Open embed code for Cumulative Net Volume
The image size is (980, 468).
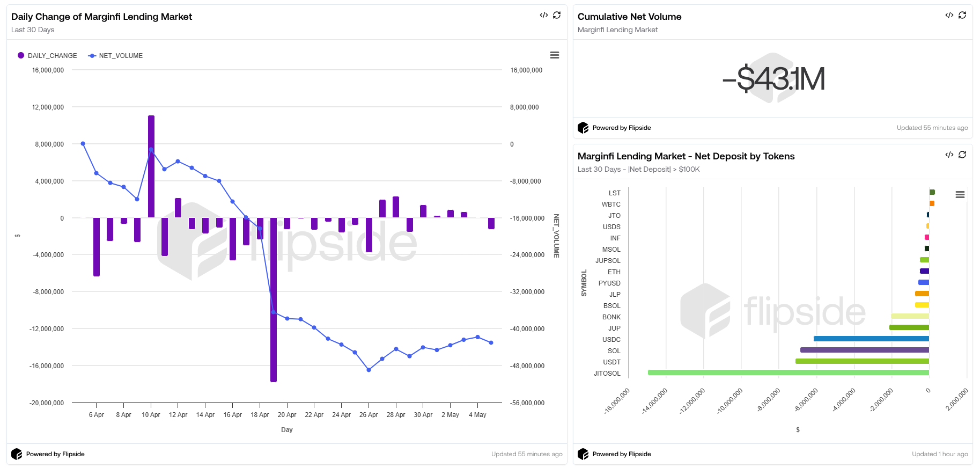click(949, 15)
